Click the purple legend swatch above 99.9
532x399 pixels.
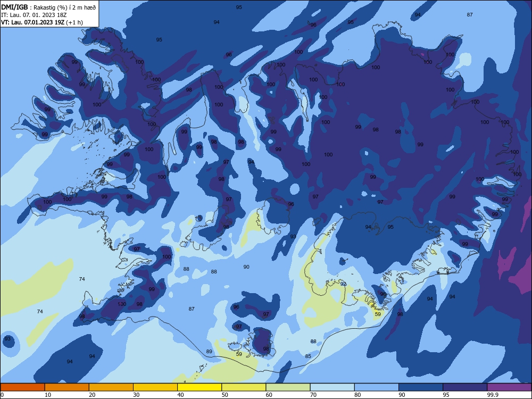coord(509,387)
